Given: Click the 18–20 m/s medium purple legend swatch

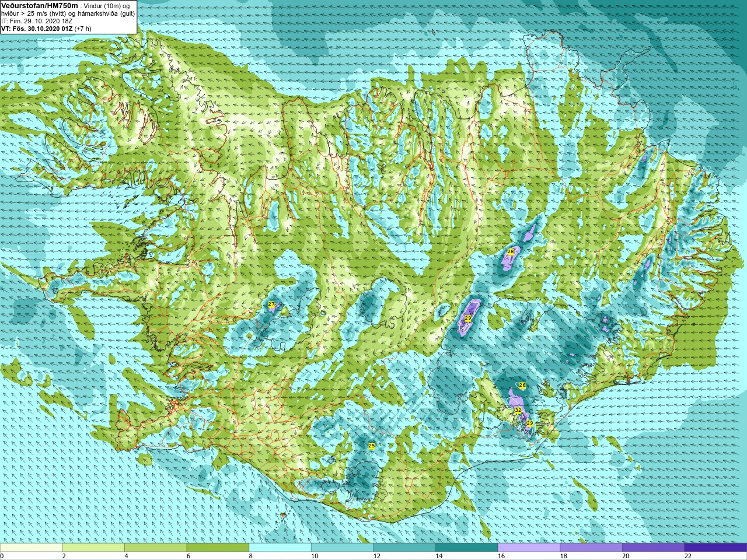Looking at the screenshot, I should pos(591,548).
